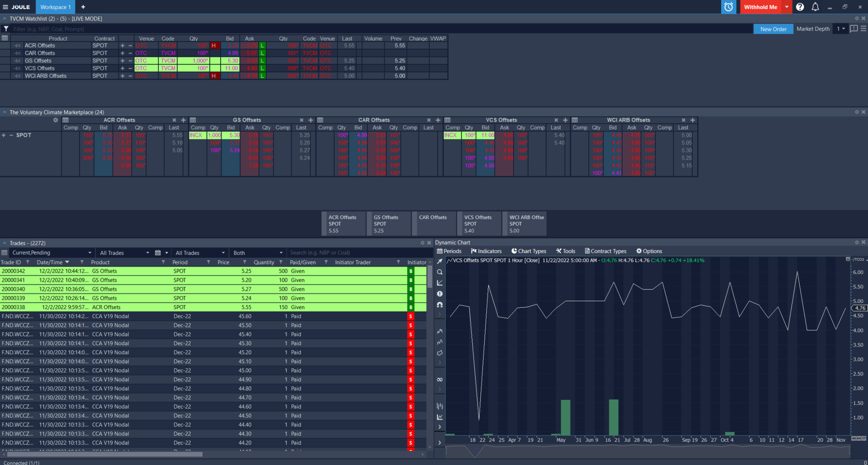
Task: Toggle the L flag on VCS Offsets ask
Action: (x=262, y=68)
